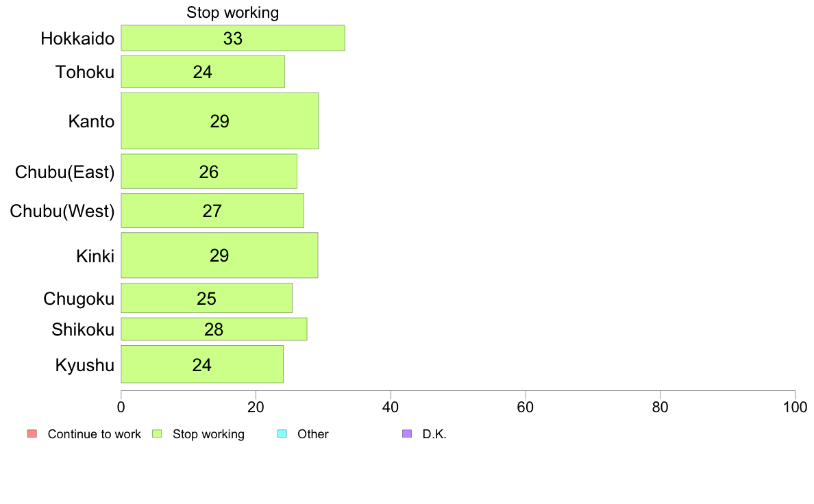Viewport: 814px width, 504px height.
Task: Select the Kanto bar showing 29
Action: point(220,121)
